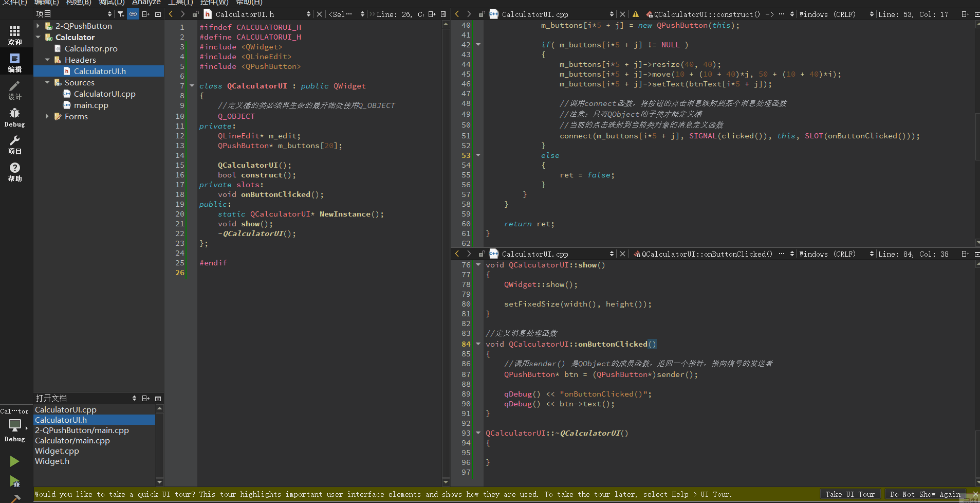
Task: Close the project side panel
Action: point(158,14)
